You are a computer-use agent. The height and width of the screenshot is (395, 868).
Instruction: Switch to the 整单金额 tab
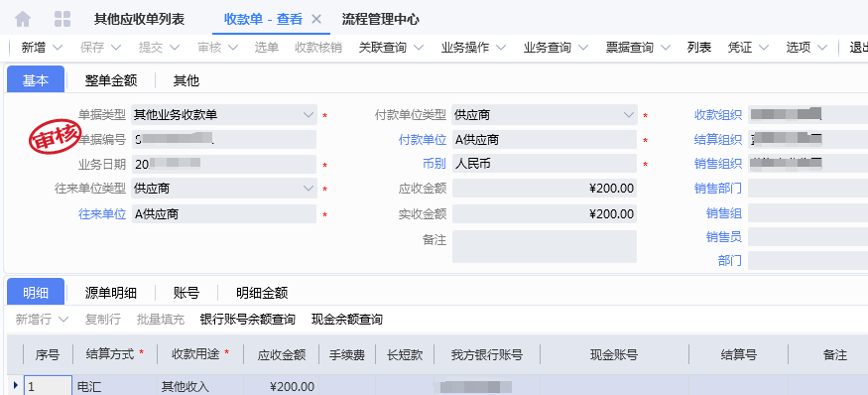[x=111, y=80]
